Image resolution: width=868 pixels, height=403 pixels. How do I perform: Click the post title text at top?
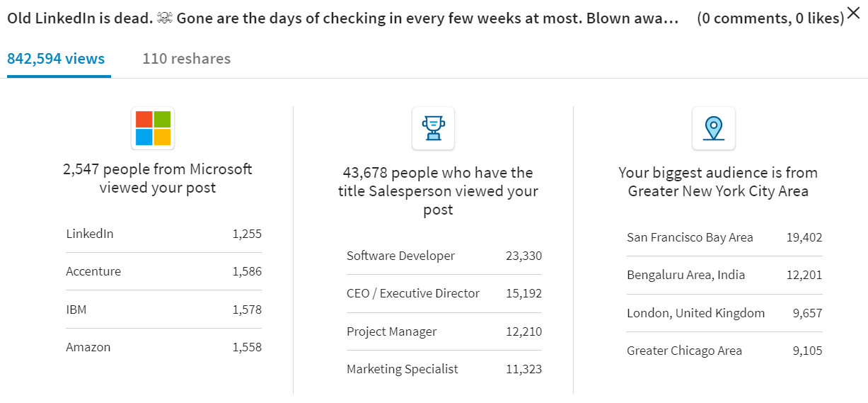pyautogui.click(x=342, y=18)
